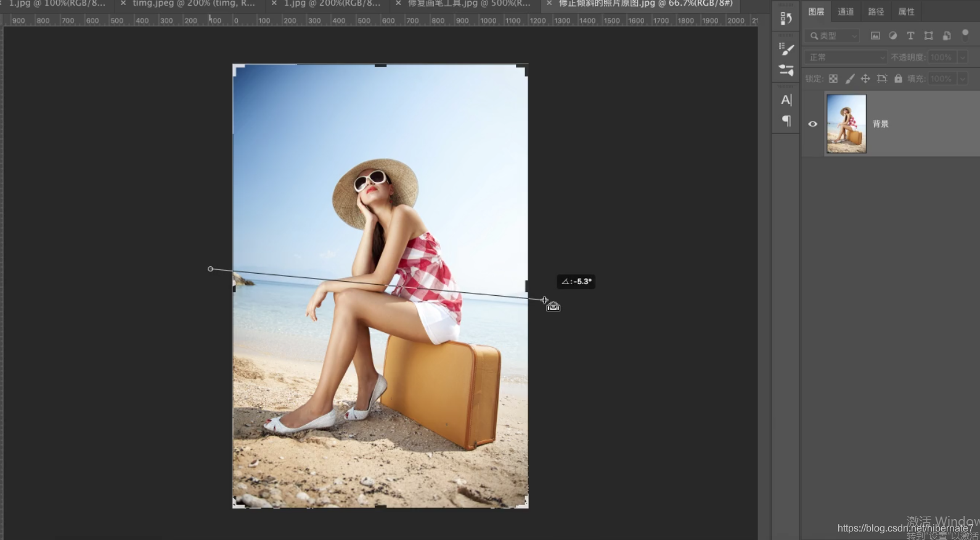
Task: Click the -5.3° angle readout label
Action: (576, 282)
